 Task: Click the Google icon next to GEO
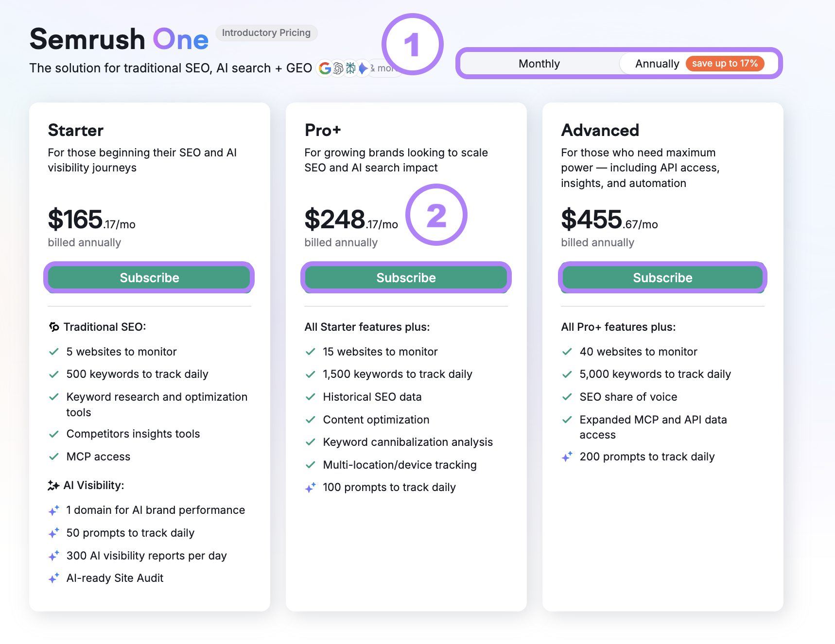[x=325, y=68]
